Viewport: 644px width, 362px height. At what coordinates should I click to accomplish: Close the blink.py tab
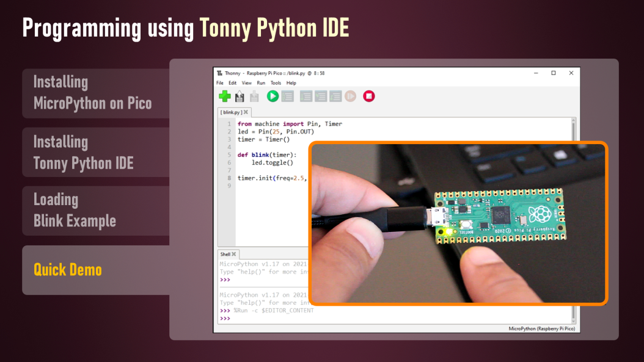(245, 112)
